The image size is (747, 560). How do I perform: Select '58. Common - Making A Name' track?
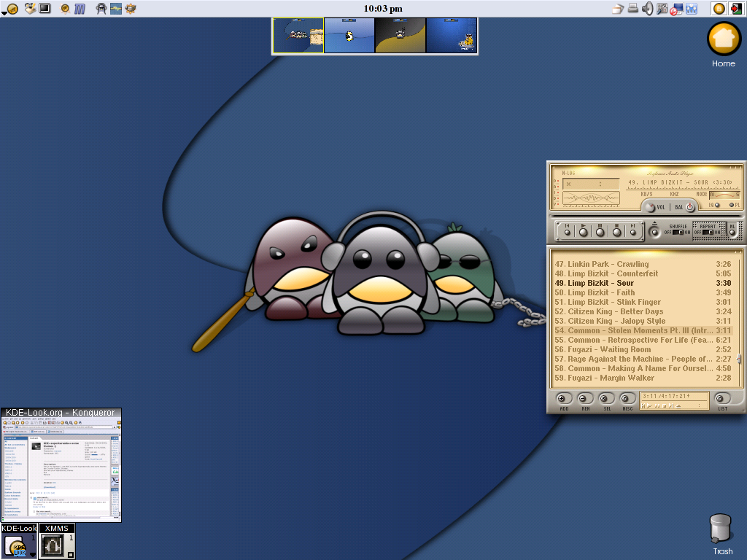point(643,368)
